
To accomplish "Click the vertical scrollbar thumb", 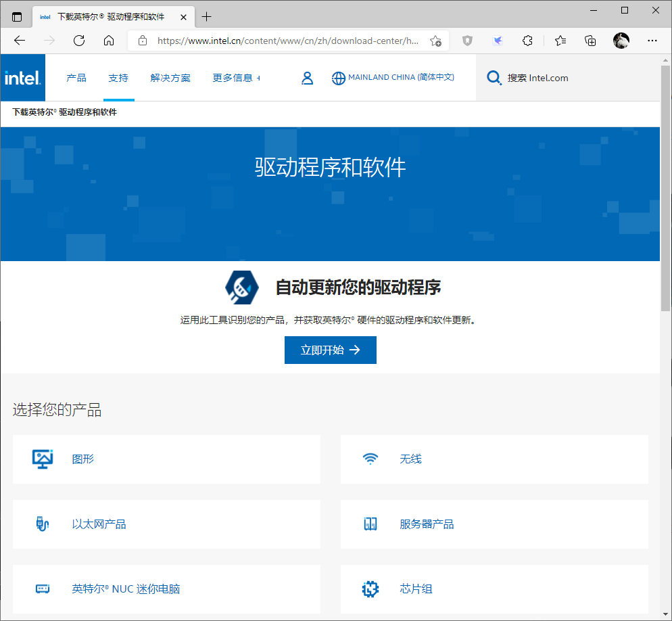I will click(x=665, y=188).
